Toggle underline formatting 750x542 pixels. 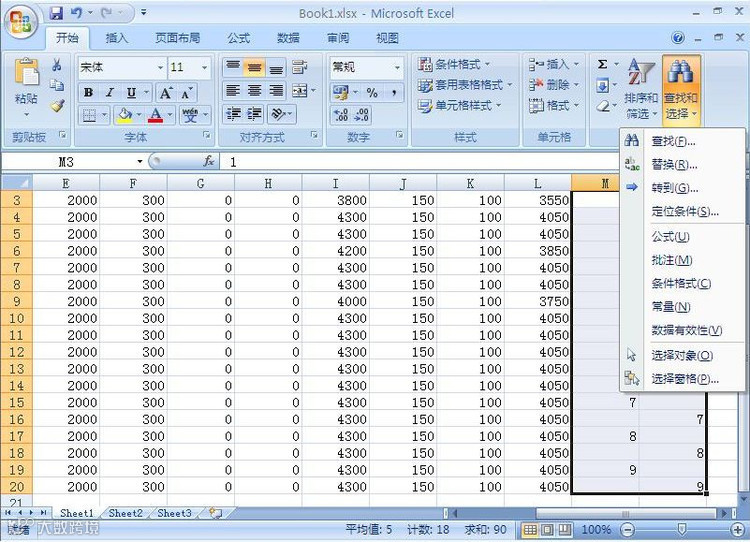coord(131,92)
